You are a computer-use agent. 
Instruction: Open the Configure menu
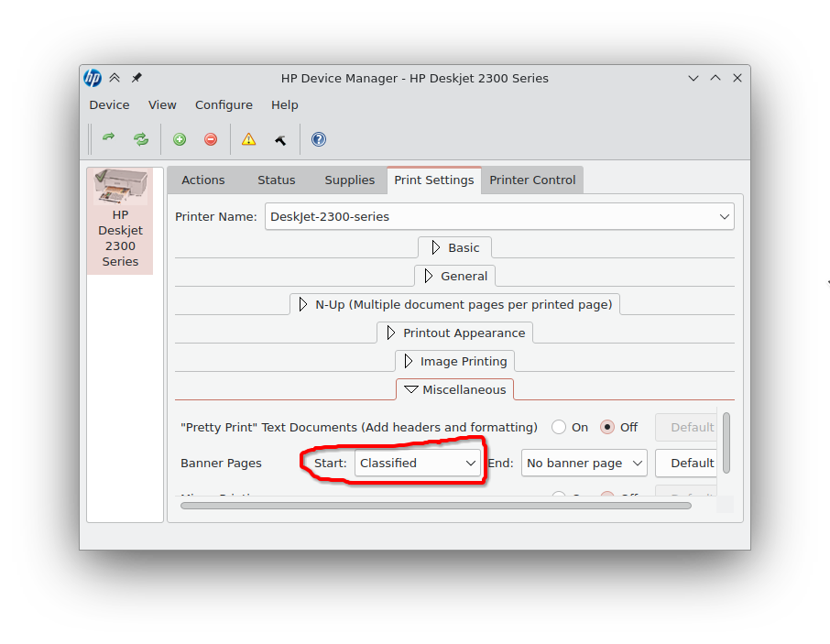pos(224,104)
